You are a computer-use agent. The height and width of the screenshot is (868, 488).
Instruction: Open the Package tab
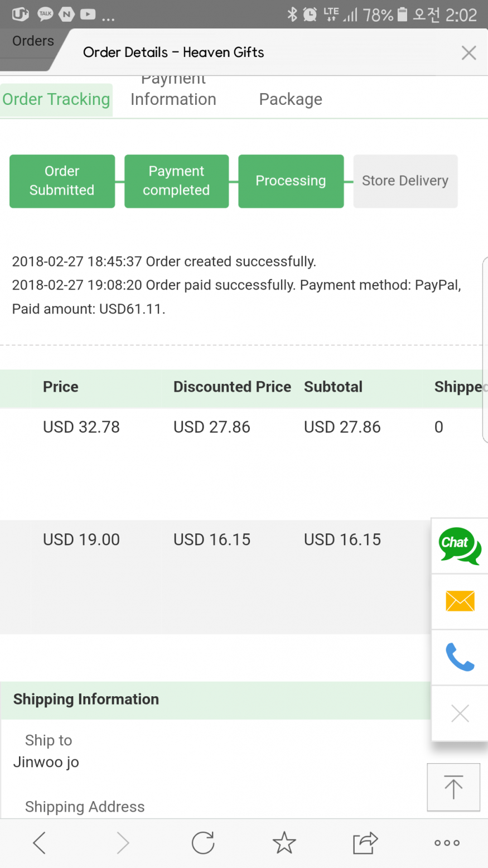pyautogui.click(x=291, y=99)
